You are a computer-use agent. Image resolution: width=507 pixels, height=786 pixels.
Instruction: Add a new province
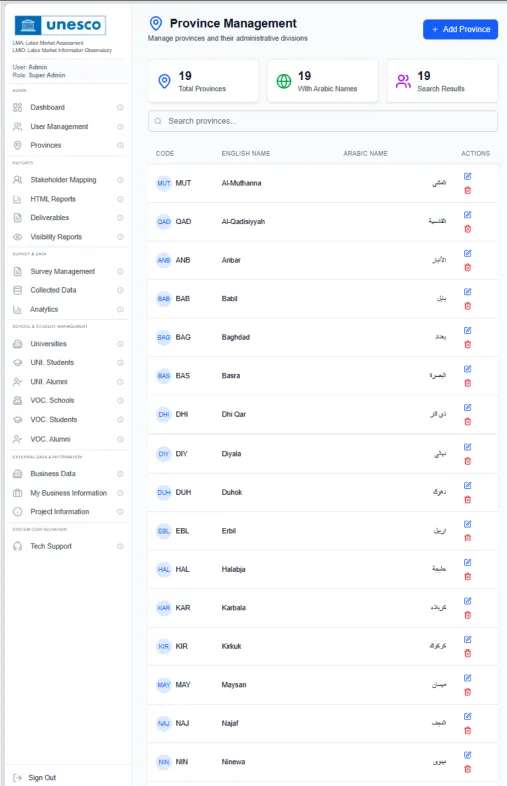(460, 29)
